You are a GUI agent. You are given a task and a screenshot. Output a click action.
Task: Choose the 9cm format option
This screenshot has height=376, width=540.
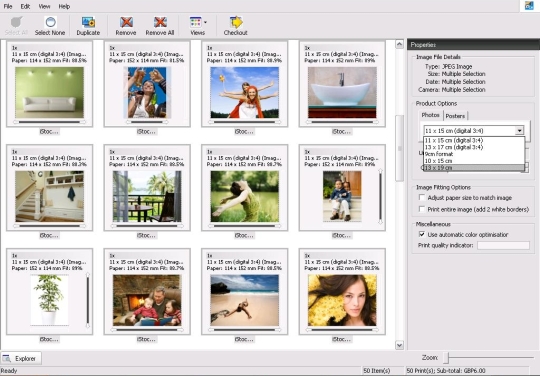point(474,154)
